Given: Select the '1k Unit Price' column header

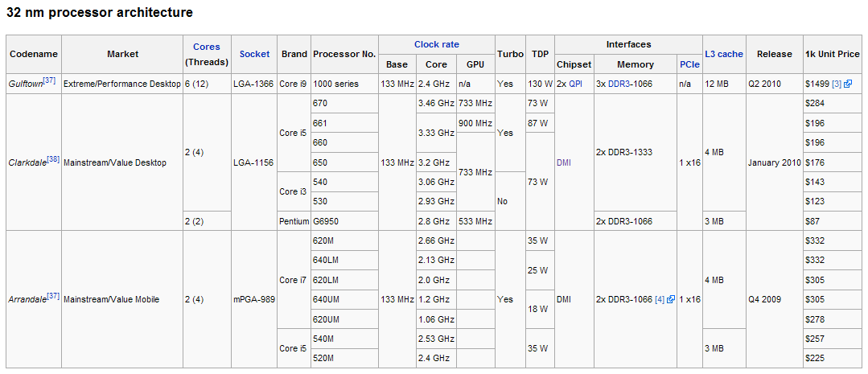Looking at the screenshot, I should [833, 54].
